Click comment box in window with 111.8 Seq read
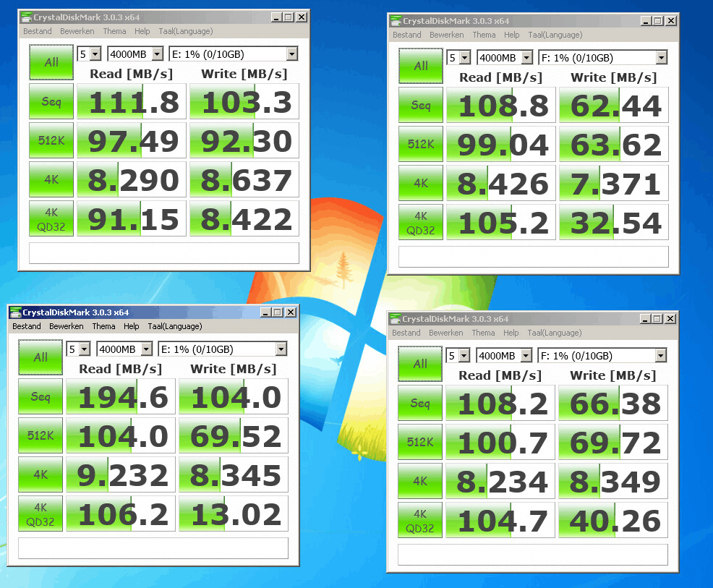The image size is (713, 588). (164, 253)
